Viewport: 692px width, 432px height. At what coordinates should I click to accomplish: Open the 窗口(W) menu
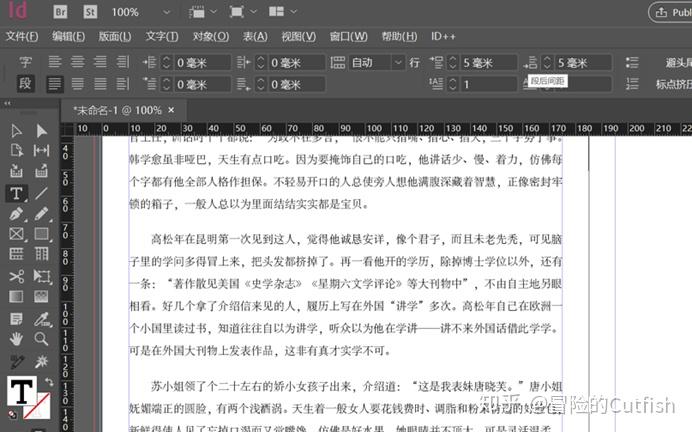(349, 36)
